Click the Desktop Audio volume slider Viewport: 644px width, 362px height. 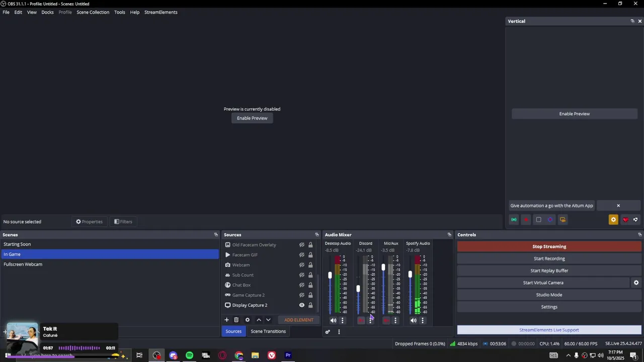pos(330,275)
